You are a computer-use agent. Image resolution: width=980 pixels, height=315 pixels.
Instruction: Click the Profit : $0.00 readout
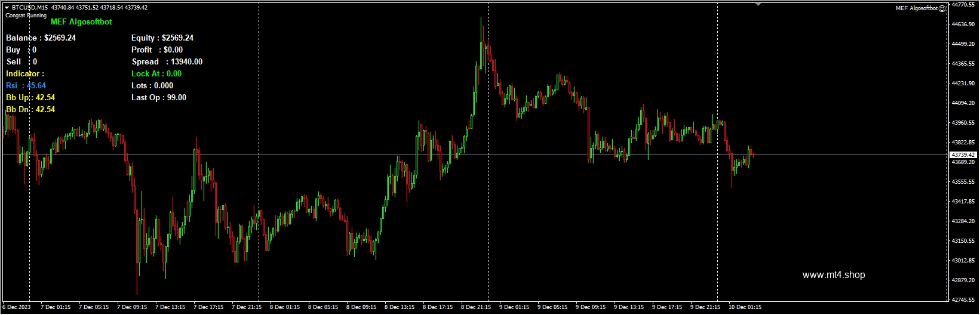coord(157,50)
